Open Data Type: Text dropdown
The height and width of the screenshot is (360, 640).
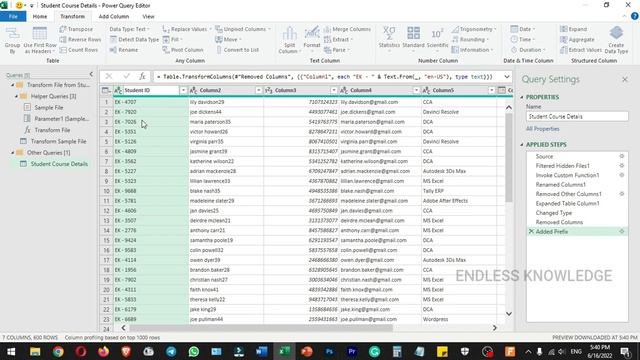(129, 29)
